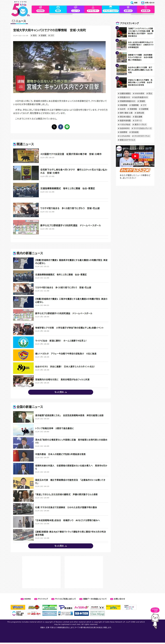The height and width of the screenshot is (644, 165).
Task: Play the 宮城大学 キャンパス内でクマ目撃 video
Action: tap(59, 67)
